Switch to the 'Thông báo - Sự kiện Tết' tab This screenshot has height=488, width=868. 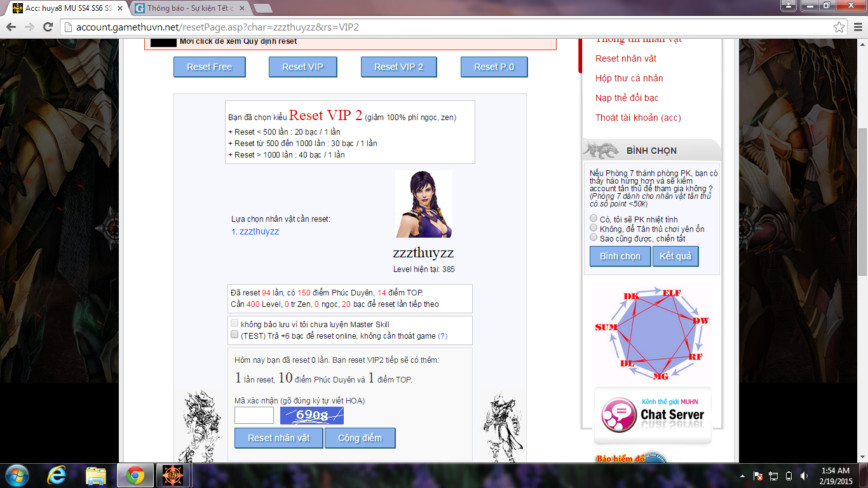pos(189,9)
